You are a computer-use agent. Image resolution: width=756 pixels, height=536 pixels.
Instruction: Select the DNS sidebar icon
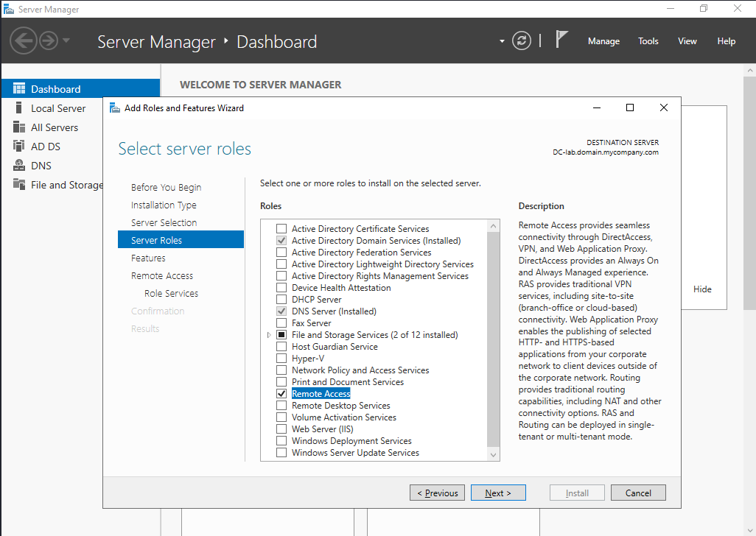18,166
